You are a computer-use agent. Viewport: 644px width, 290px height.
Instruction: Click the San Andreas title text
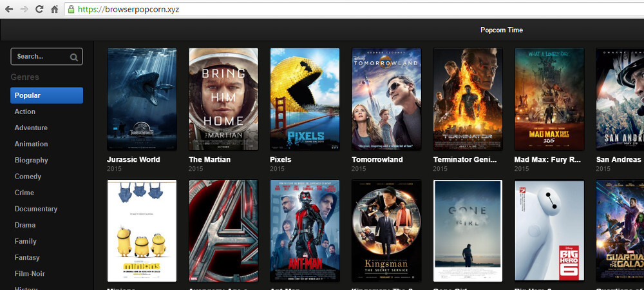pos(618,159)
